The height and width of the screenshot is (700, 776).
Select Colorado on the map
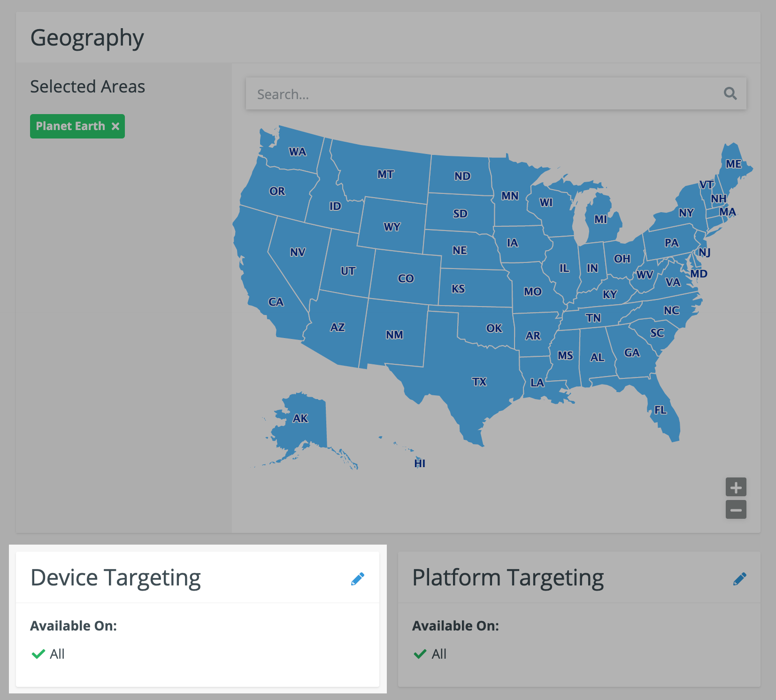(x=406, y=278)
